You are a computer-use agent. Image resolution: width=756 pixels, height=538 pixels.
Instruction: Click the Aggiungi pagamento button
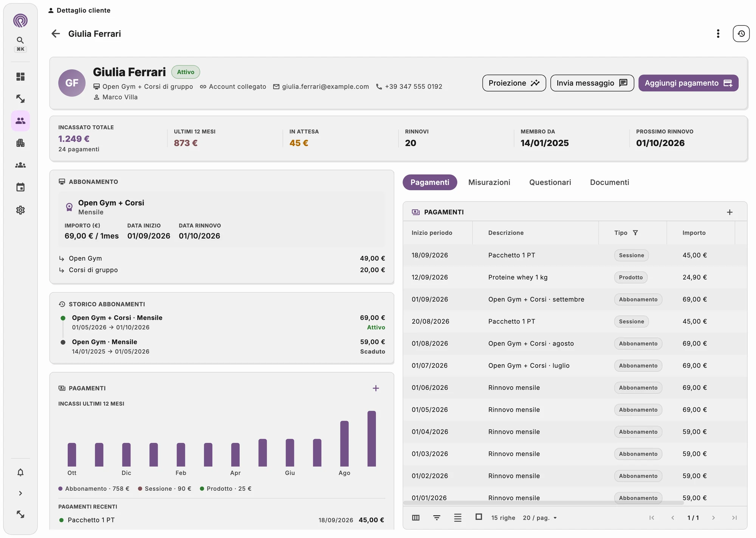click(688, 83)
